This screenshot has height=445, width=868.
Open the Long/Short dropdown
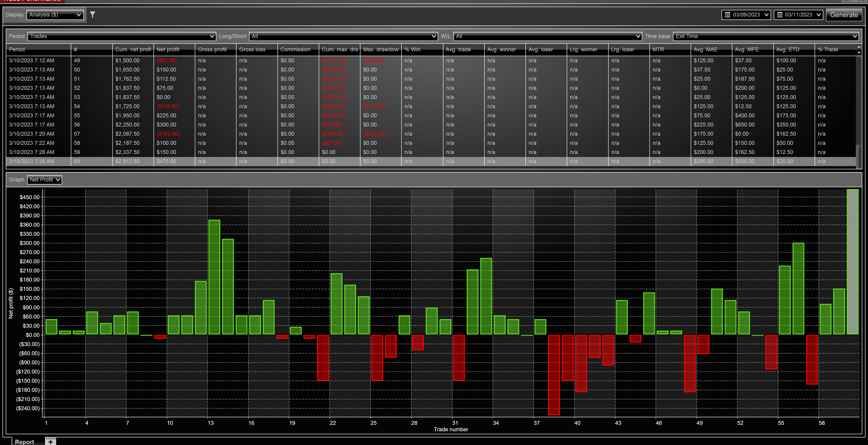click(343, 36)
